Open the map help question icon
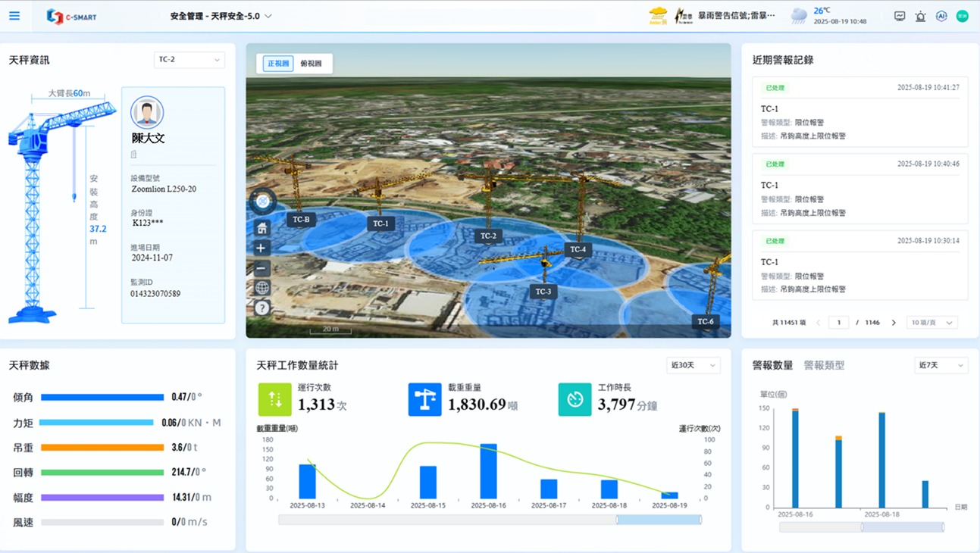 pos(261,308)
